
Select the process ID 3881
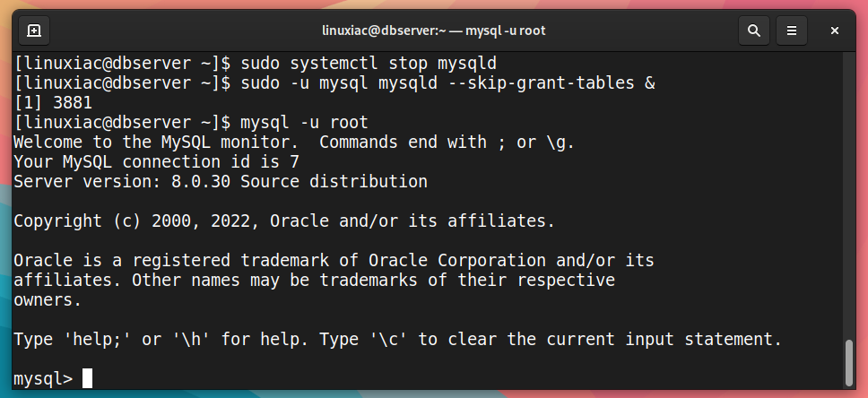coord(73,103)
